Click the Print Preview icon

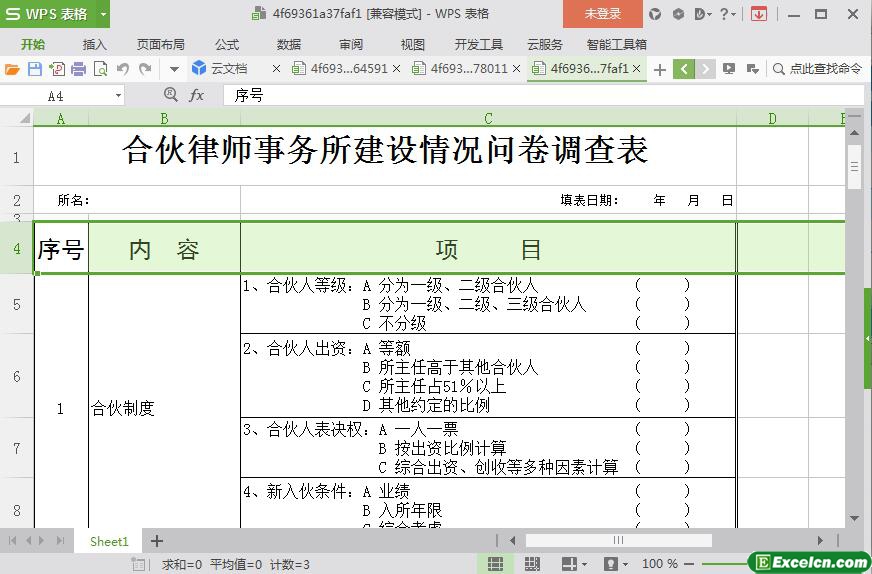click(x=100, y=69)
